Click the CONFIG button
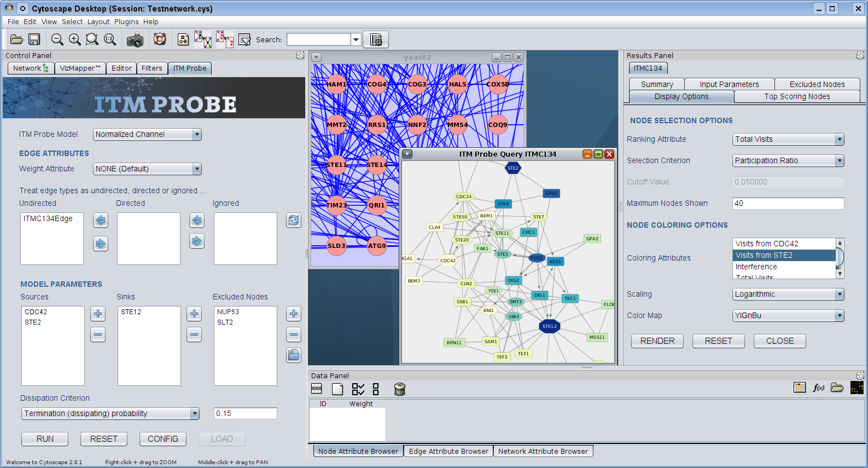 (163, 439)
